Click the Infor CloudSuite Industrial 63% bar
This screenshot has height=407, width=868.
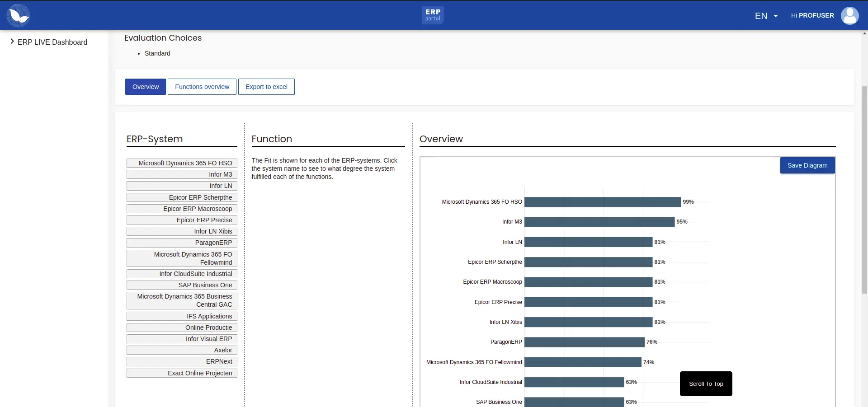pos(574,382)
